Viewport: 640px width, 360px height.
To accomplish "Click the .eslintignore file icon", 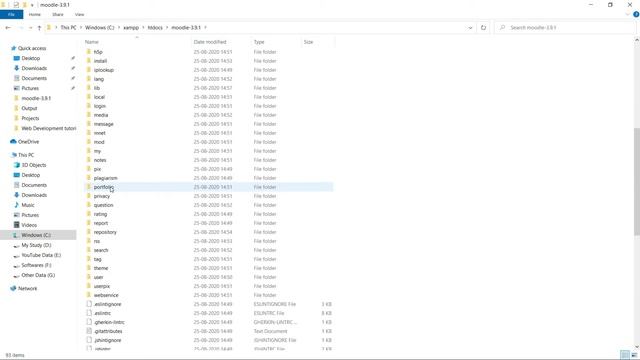I will point(89,304).
